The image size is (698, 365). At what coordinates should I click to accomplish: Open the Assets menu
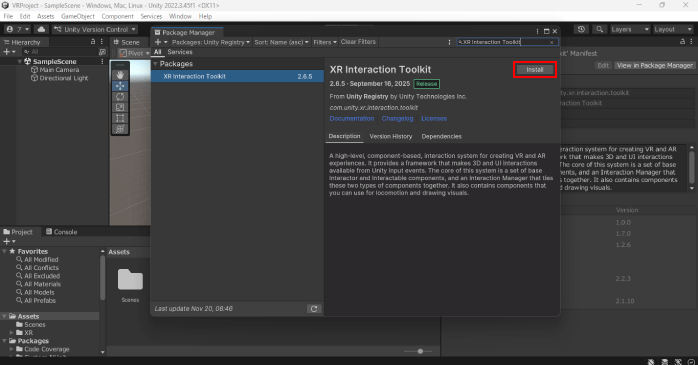coord(45,16)
